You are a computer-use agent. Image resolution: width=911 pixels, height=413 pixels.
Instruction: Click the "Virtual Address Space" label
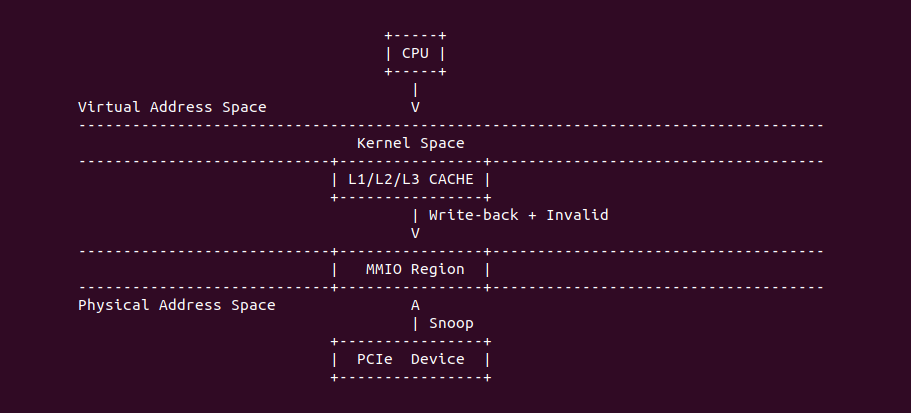(172, 107)
